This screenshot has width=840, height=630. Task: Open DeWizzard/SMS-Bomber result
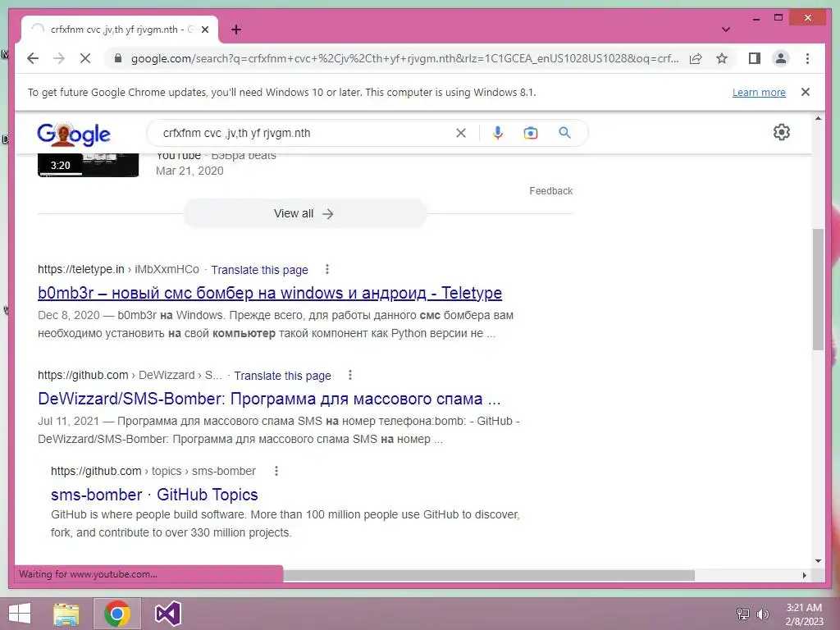(269, 399)
